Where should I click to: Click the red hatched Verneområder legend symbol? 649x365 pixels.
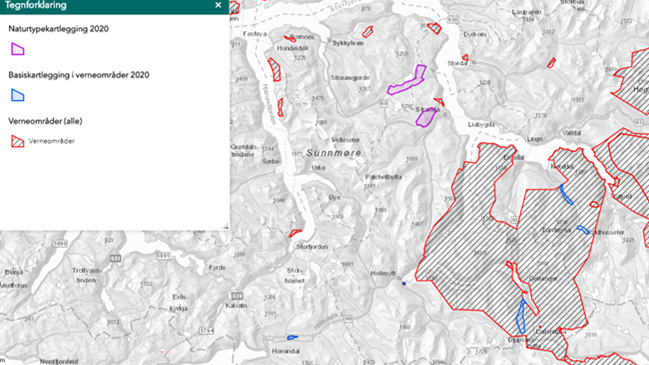[x=17, y=141]
